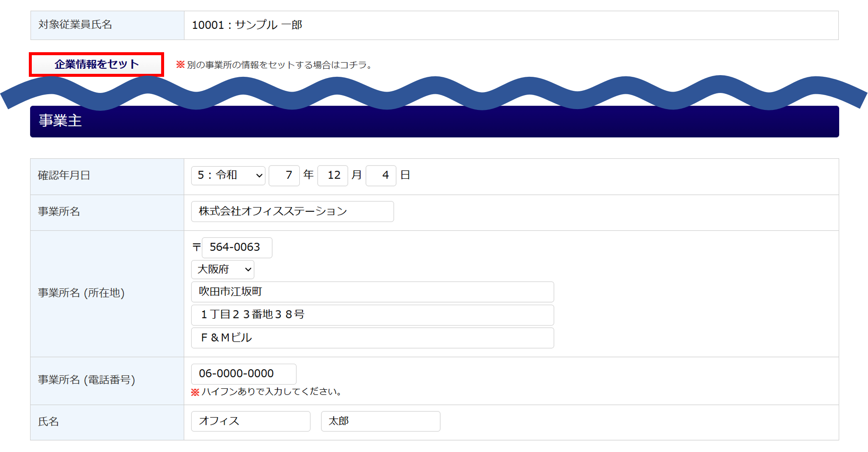Edit the 株式会社オフィスステーション name field
868x452 pixels.
pyautogui.click(x=292, y=211)
